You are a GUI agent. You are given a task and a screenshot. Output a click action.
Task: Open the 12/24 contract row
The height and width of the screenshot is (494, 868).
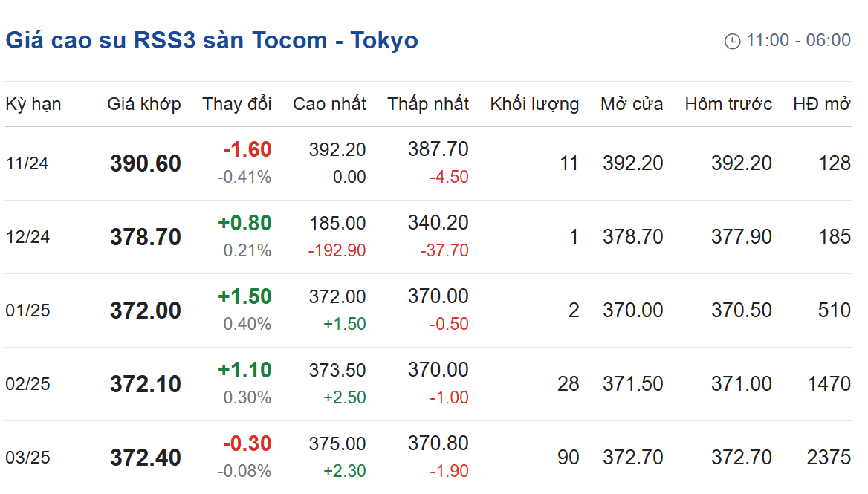[x=429, y=237]
